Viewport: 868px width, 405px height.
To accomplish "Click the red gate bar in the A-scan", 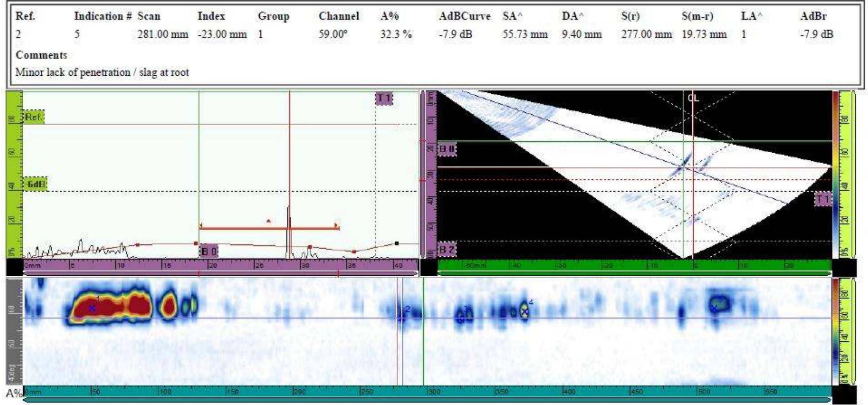I will 269,228.
